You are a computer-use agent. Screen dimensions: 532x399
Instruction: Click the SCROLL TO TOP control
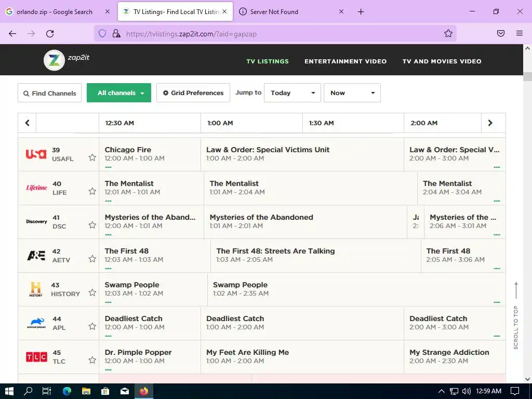coord(516,315)
